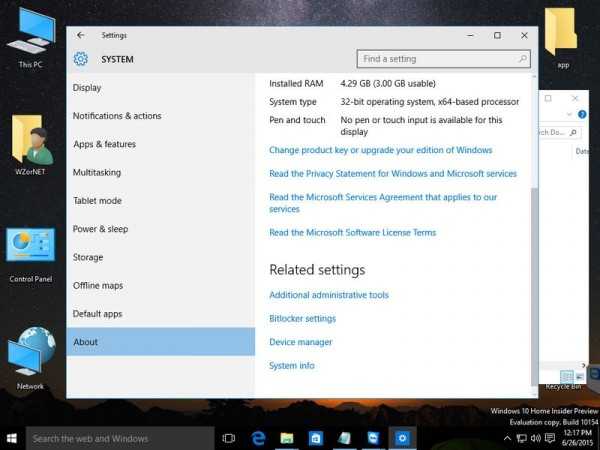Select the About section
This screenshot has width=600, height=450.
pos(160,342)
